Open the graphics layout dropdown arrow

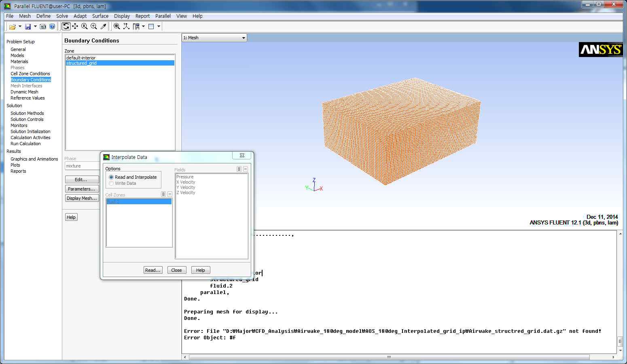pyautogui.click(x=159, y=27)
